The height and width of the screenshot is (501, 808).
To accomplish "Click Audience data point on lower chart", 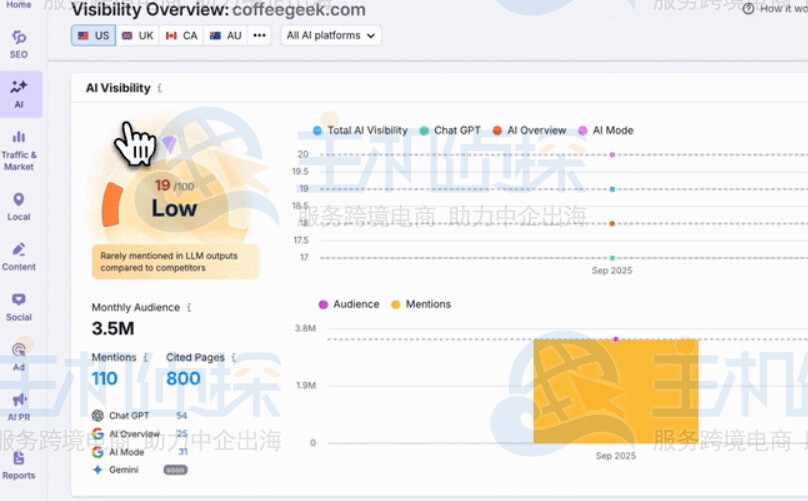I will 616,339.
